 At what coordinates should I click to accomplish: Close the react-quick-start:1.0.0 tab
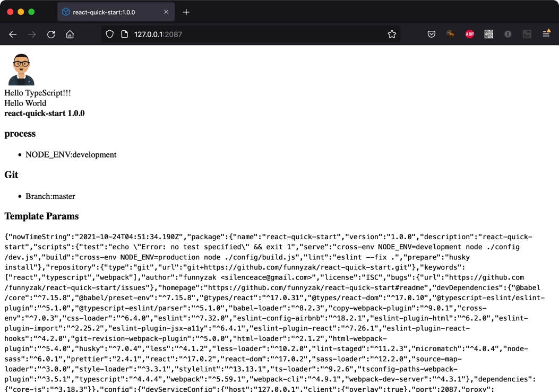click(166, 12)
